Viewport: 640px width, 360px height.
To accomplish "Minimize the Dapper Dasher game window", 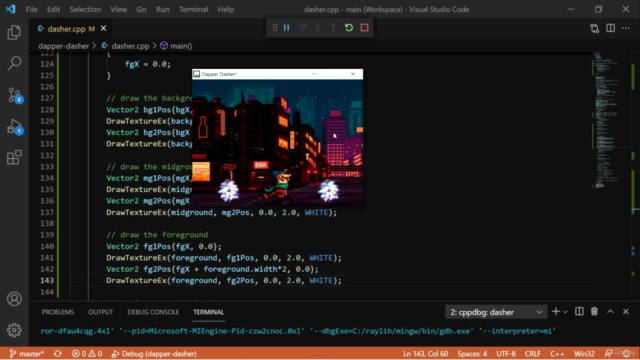I will tap(314, 74).
